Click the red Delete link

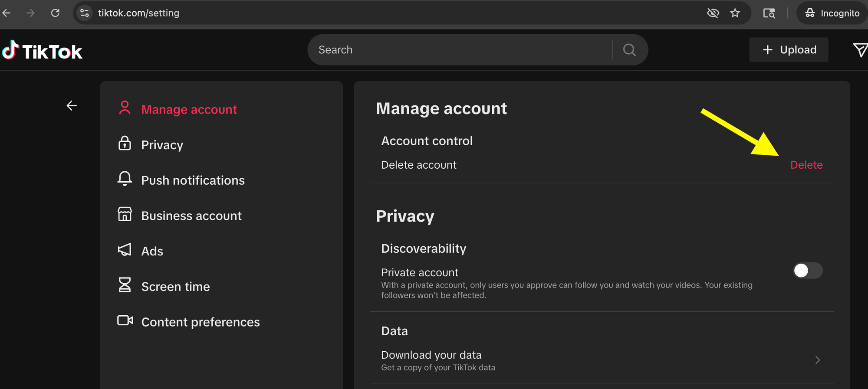click(806, 165)
